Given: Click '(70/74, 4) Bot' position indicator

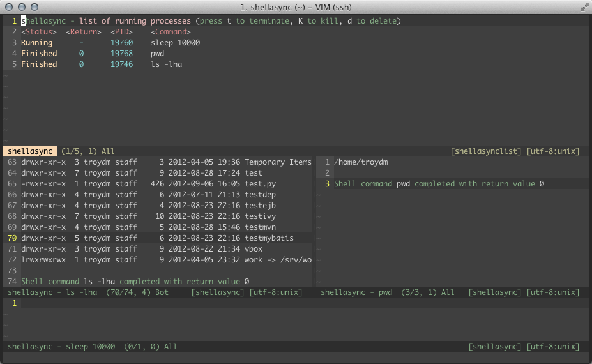Looking at the screenshot, I should [x=137, y=292].
